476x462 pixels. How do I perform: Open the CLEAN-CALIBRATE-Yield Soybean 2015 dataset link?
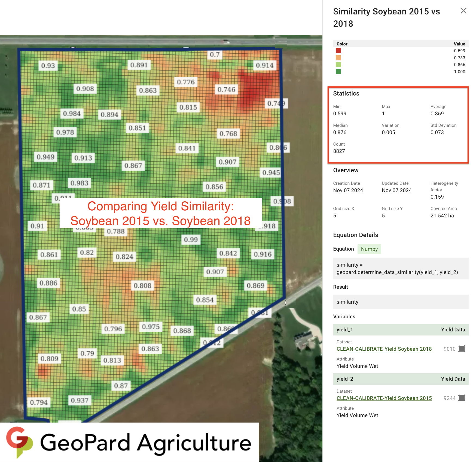coord(384,398)
